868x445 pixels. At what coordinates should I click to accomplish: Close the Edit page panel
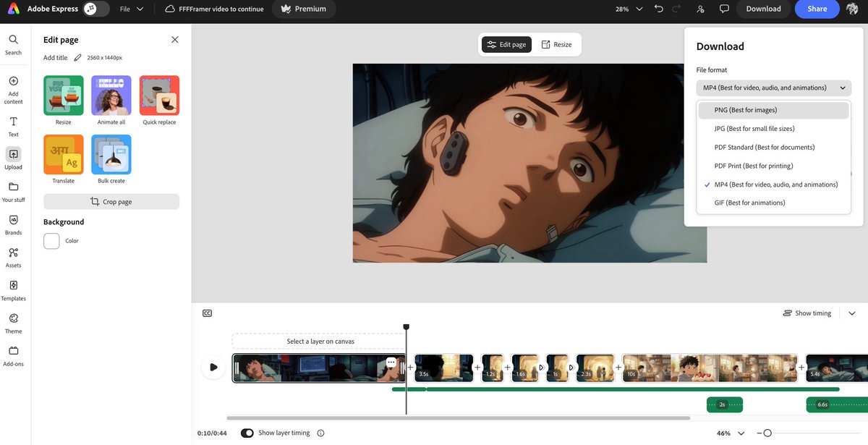[174, 40]
